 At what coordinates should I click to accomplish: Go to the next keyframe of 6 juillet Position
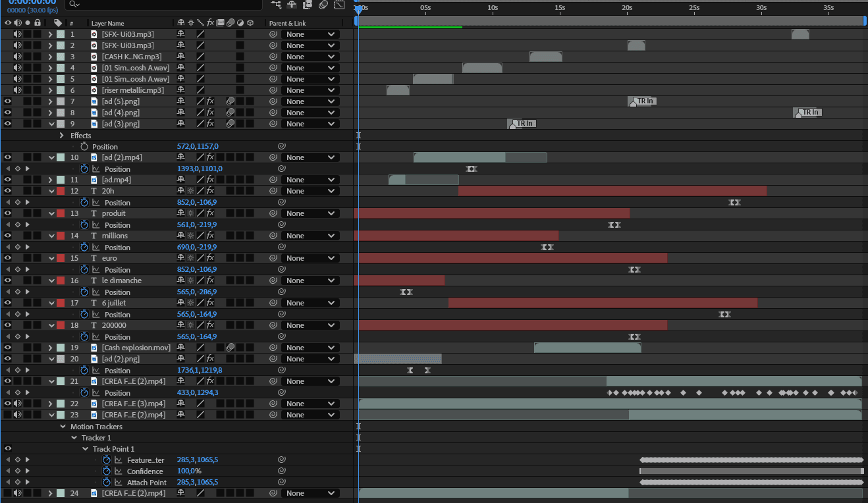coord(27,314)
